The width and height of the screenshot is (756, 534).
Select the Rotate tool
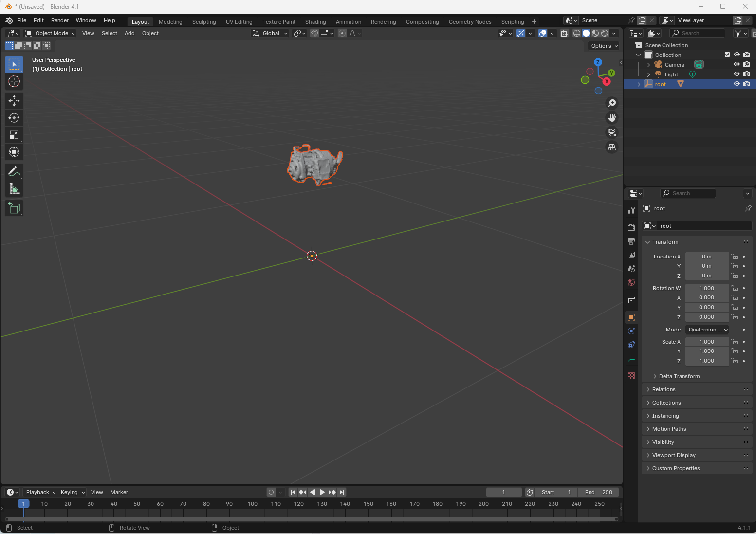pyautogui.click(x=14, y=118)
